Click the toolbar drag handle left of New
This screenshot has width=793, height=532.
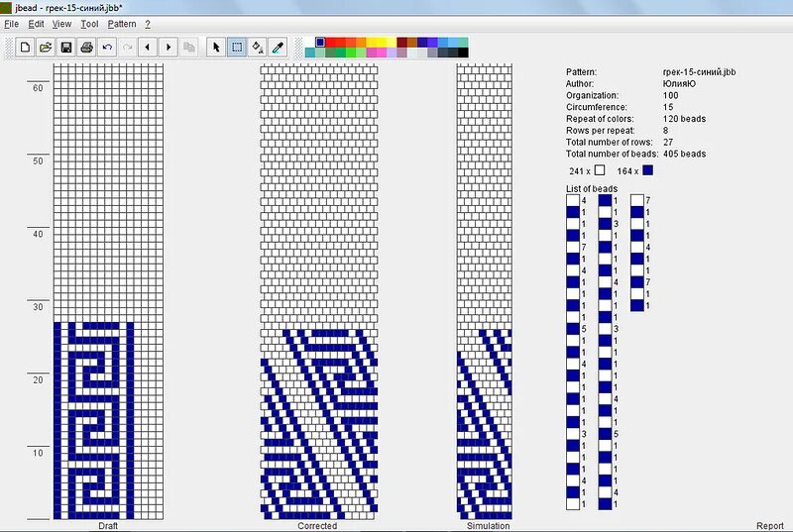pos(9,48)
